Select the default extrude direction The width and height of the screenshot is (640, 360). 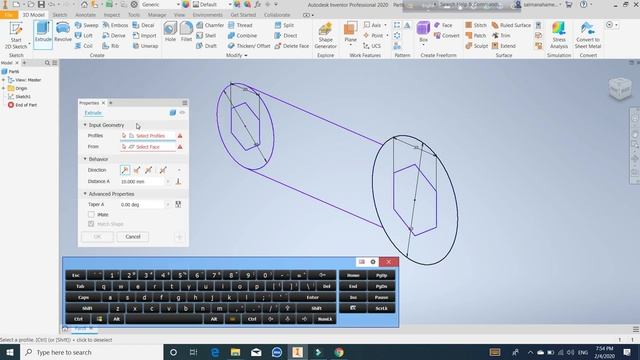pos(125,170)
